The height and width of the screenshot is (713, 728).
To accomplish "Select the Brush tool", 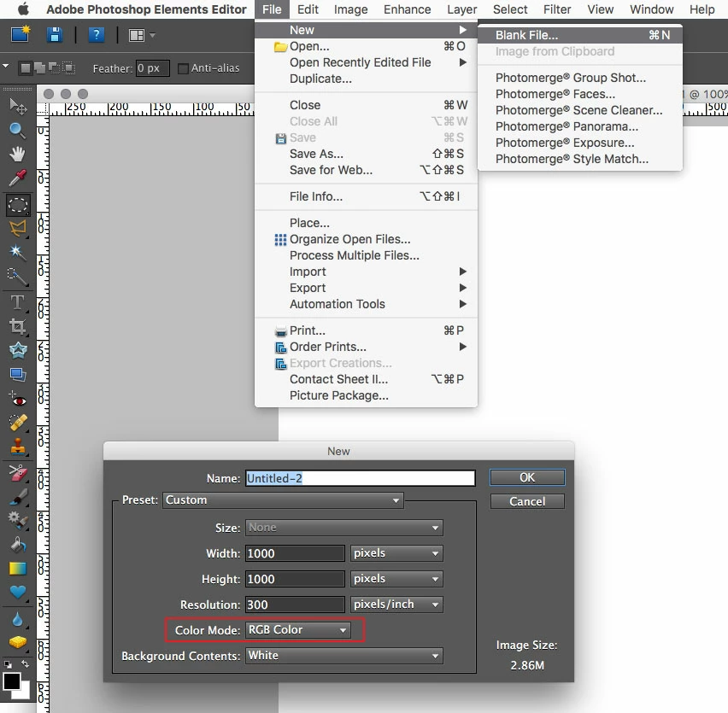I will point(18,497).
